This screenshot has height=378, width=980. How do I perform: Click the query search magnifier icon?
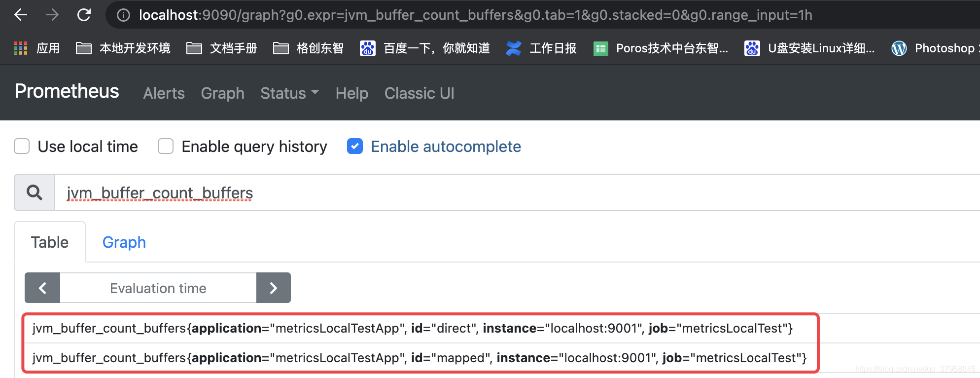pyautogui.click(x=35, y=192)
